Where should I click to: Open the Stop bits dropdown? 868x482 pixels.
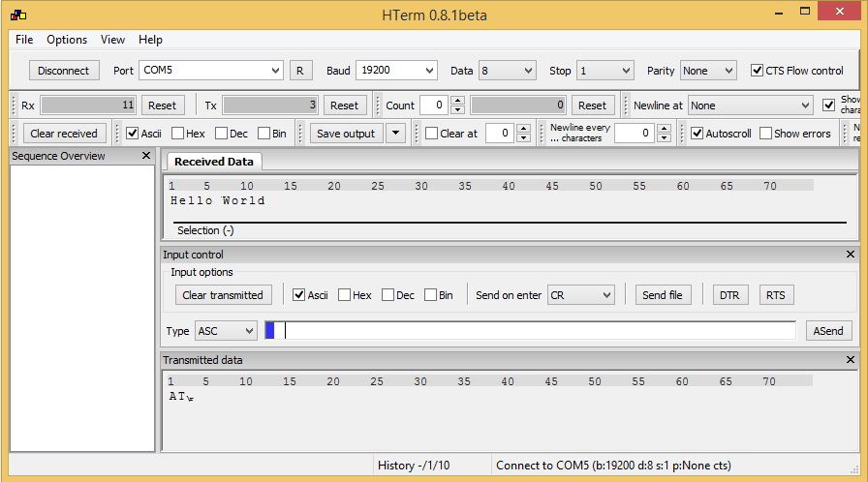tap(605, 71)
